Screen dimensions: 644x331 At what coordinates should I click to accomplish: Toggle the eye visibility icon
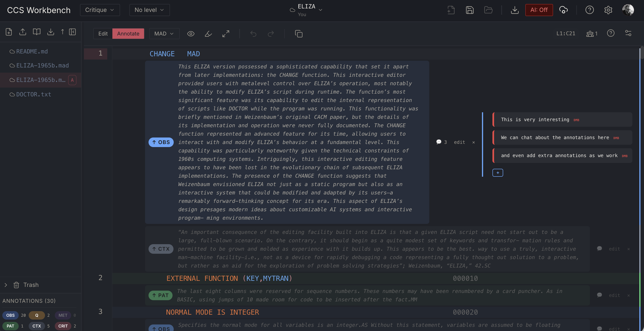point(191,34)
